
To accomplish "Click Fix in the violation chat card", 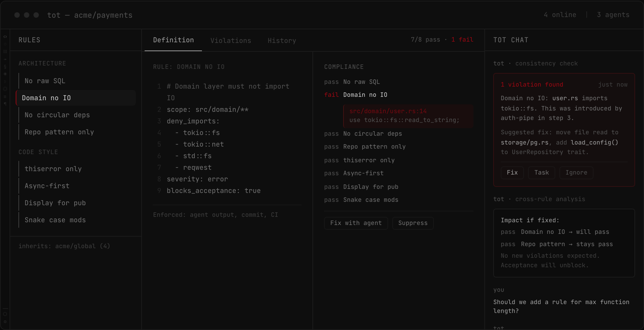I will (x=512, y=172).
